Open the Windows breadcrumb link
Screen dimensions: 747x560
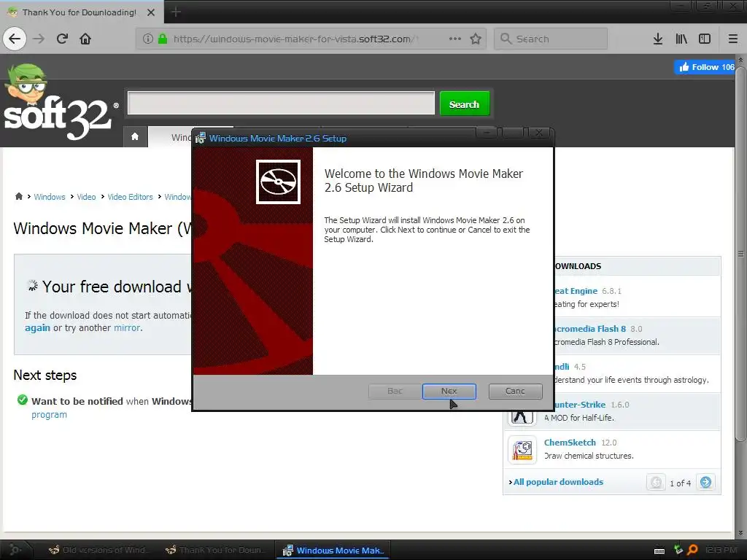[x=50, y=197]
